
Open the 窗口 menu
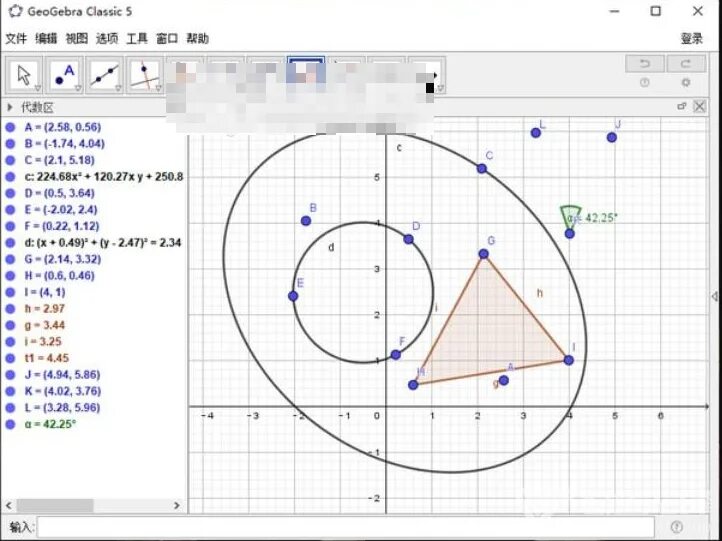[x=167, y=39]
